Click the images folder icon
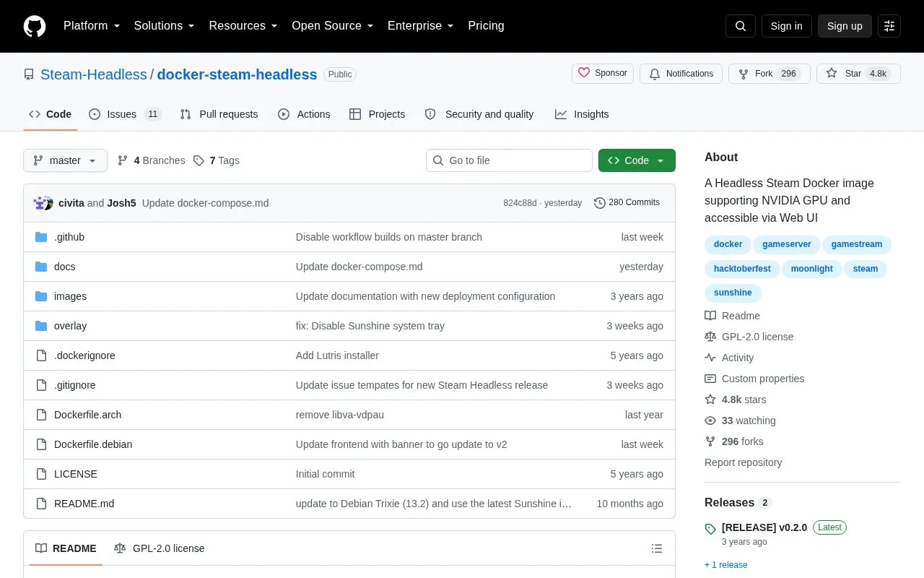 (41, 296)
